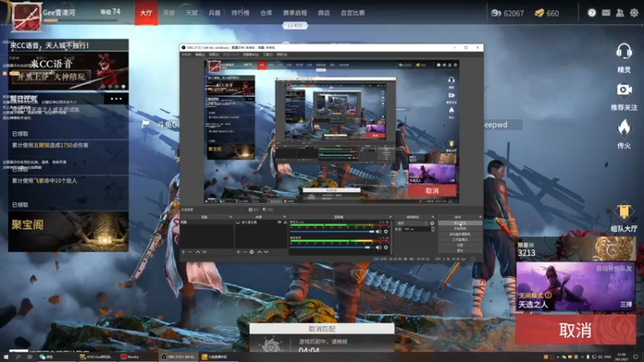This screenshot has height=362, width=644.
Task: Open the second mixer channel settings gear in OBS
Action: 386,248
